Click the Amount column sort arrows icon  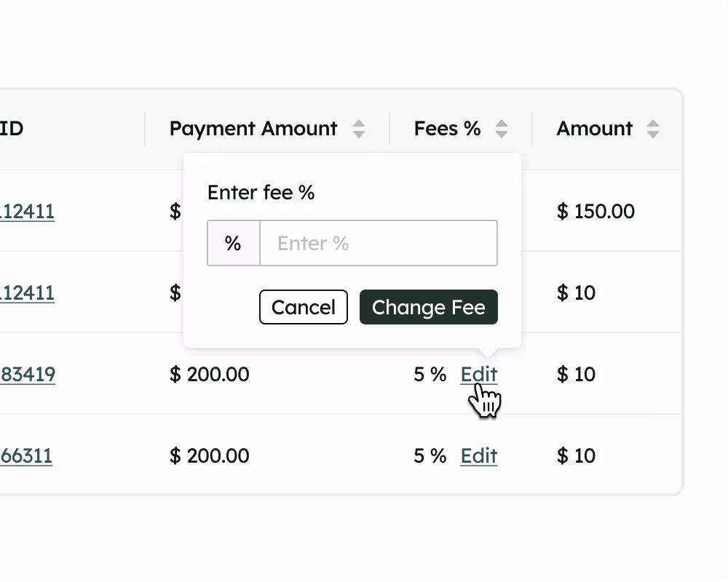click(x=652, y=129)
